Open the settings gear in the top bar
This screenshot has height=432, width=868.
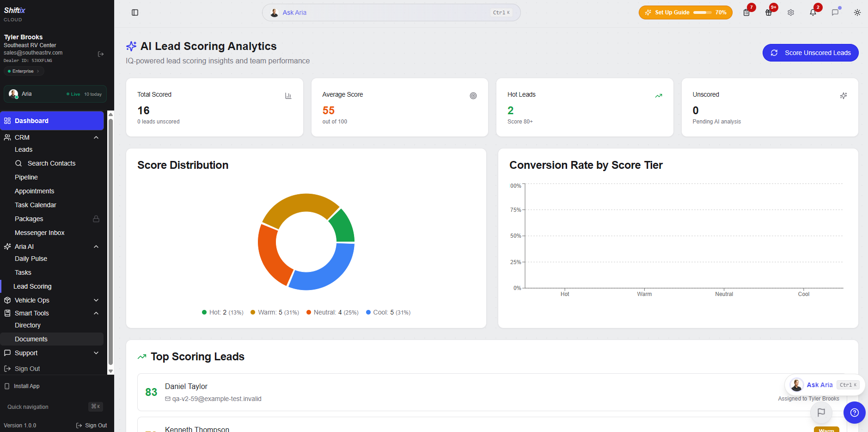(x=791, y=12)
